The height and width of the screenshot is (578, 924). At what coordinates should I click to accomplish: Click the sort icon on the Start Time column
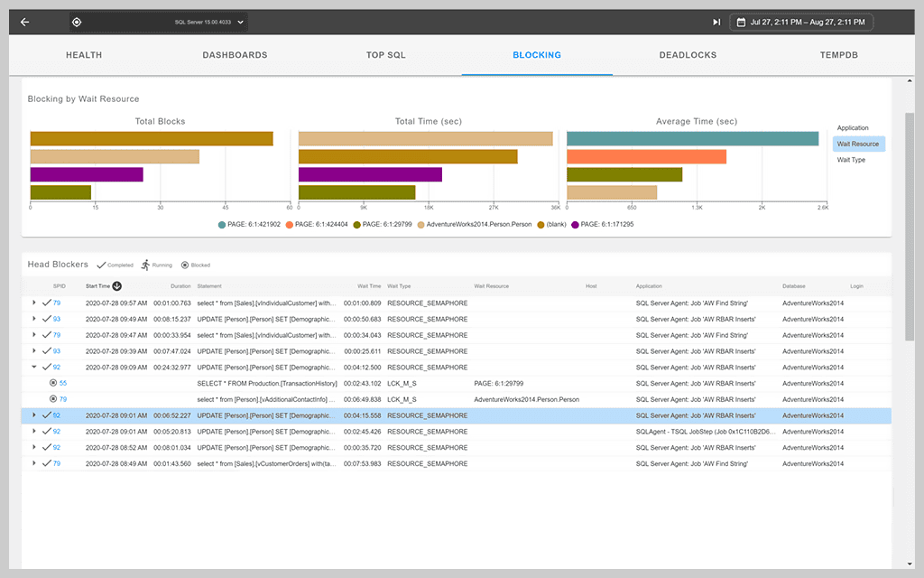point(115,285)
